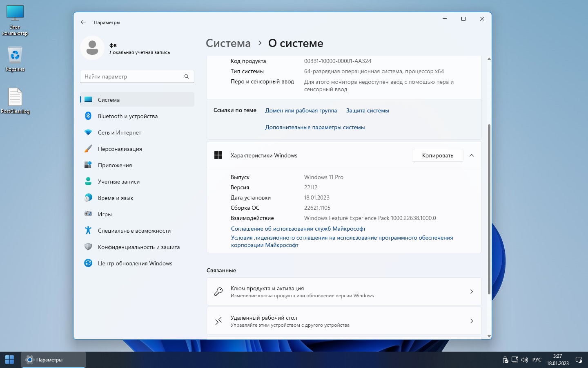Open Ключ продукта и активация chevron
The width and height of the screenshot is (588, 368).
click(472, 292)
